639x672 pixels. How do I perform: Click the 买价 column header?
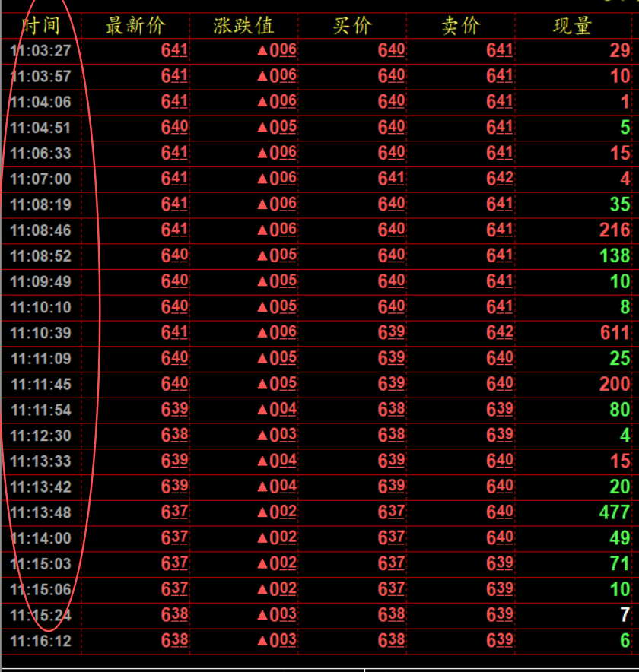pyautogui.click(x=352, y=26)
